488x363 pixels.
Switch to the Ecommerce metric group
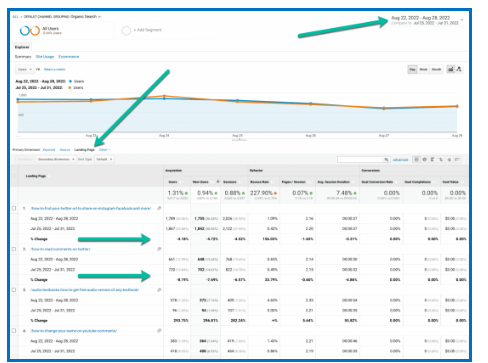(x=69, y=57)
